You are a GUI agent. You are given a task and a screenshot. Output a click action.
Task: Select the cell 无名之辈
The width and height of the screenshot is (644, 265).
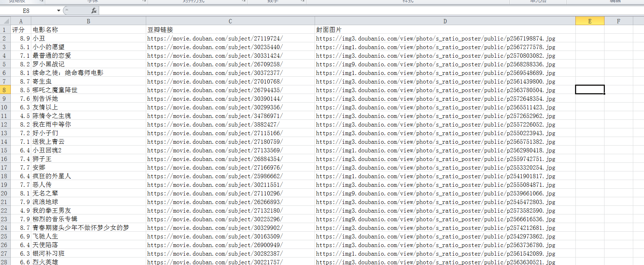pos(88,193)
